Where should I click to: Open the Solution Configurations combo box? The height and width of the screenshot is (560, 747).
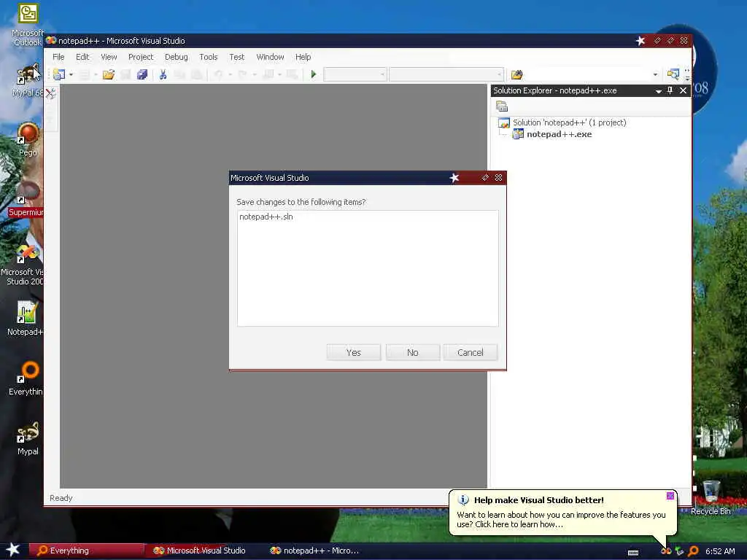[x=355, y=74]
